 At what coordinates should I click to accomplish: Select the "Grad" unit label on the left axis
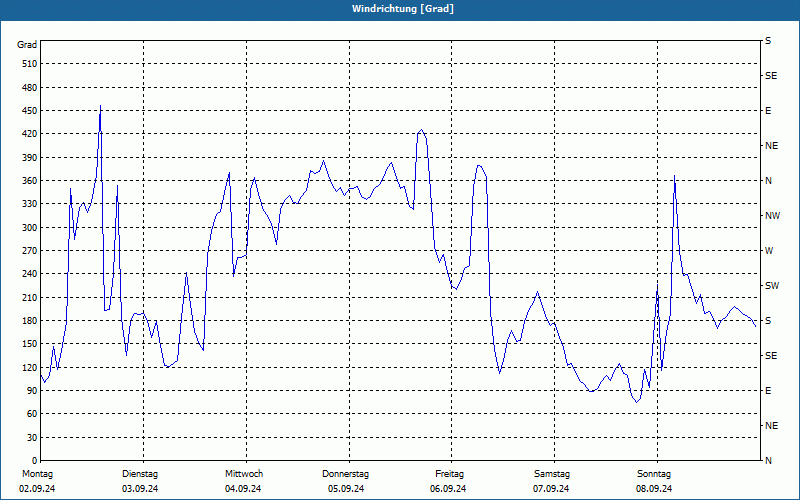click(x=27, y=45)
